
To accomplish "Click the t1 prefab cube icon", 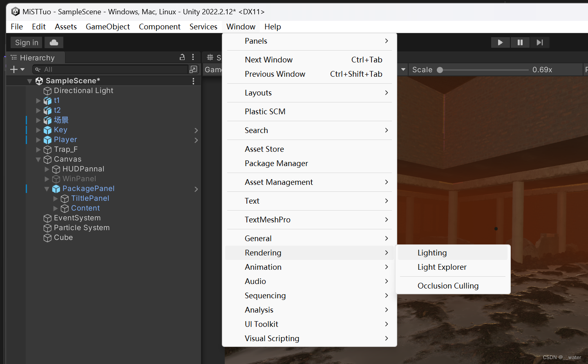I will (47, 100).
